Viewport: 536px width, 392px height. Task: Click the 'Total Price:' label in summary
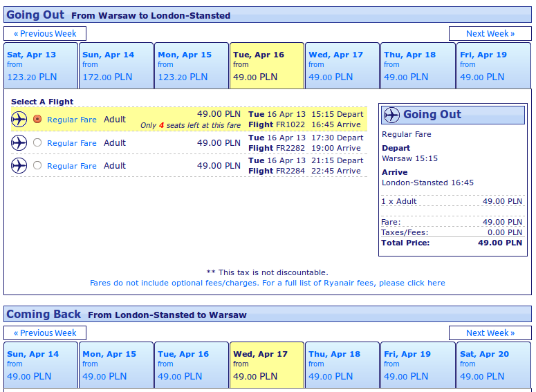pos(405,243)
